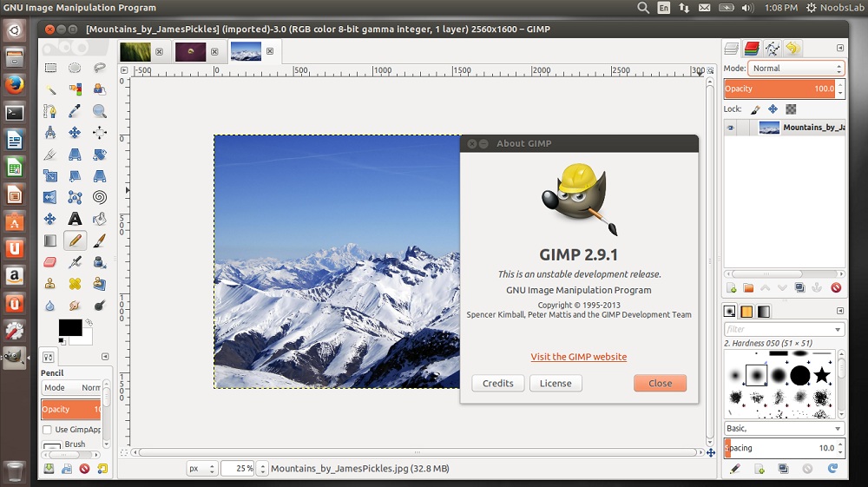Refresh brushes list
The width and height of the screenshot is (868, 487).
pos(832,469)
